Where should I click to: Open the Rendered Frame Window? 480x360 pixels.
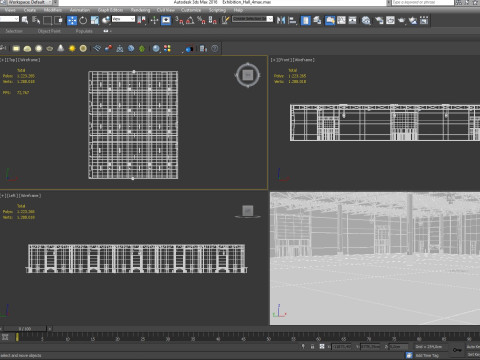[x=390, y=20]
